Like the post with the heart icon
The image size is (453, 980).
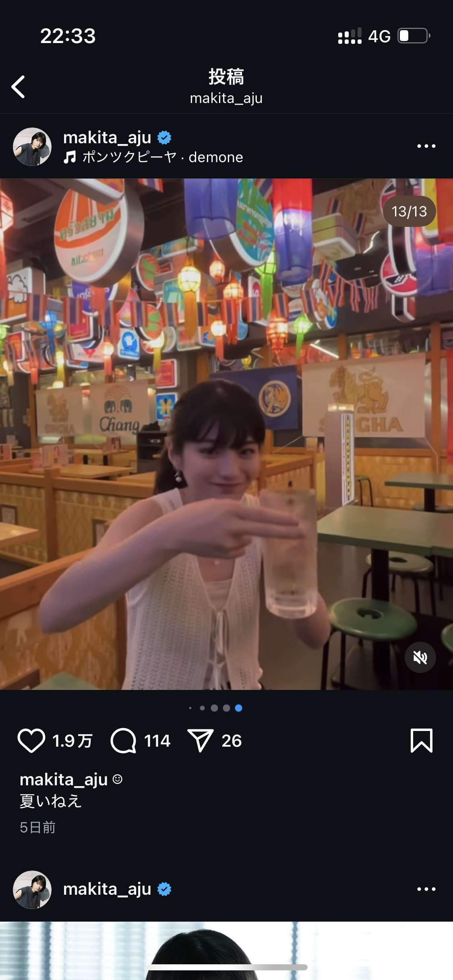point(31,741)
